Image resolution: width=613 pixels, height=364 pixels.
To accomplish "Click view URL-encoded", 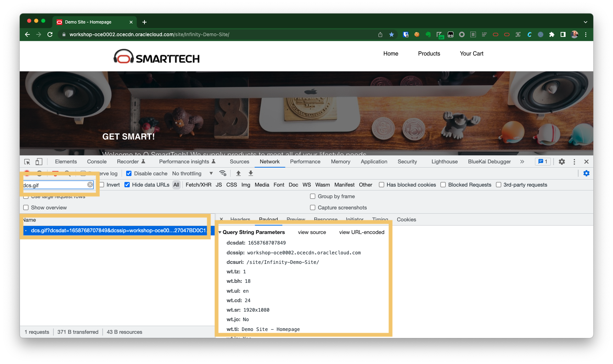I will pos(362,232).
